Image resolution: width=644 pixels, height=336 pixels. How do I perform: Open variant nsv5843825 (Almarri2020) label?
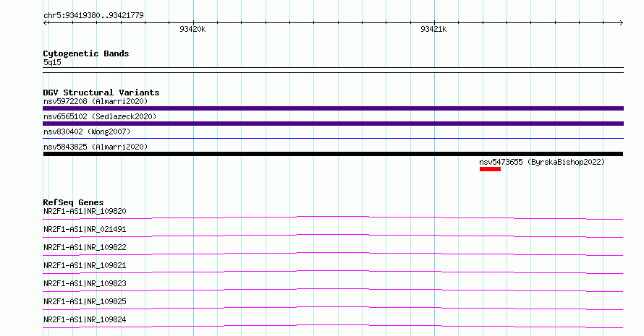click(96, 147)
